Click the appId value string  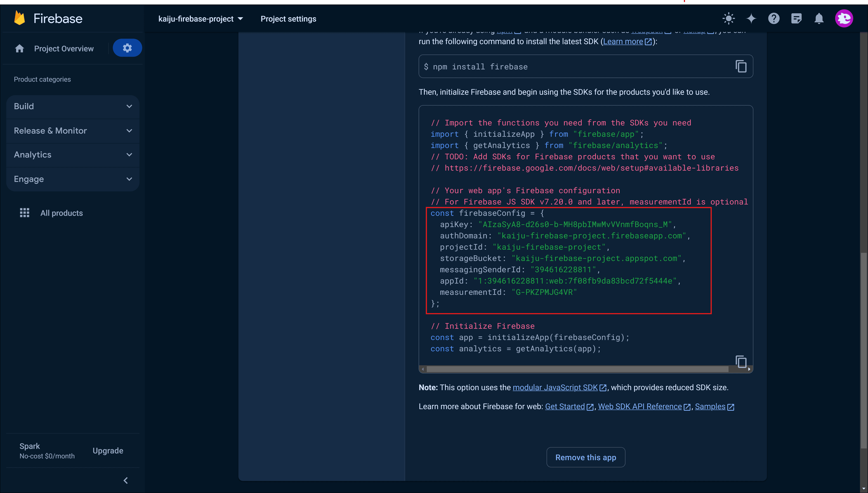[x=575, y=281]
